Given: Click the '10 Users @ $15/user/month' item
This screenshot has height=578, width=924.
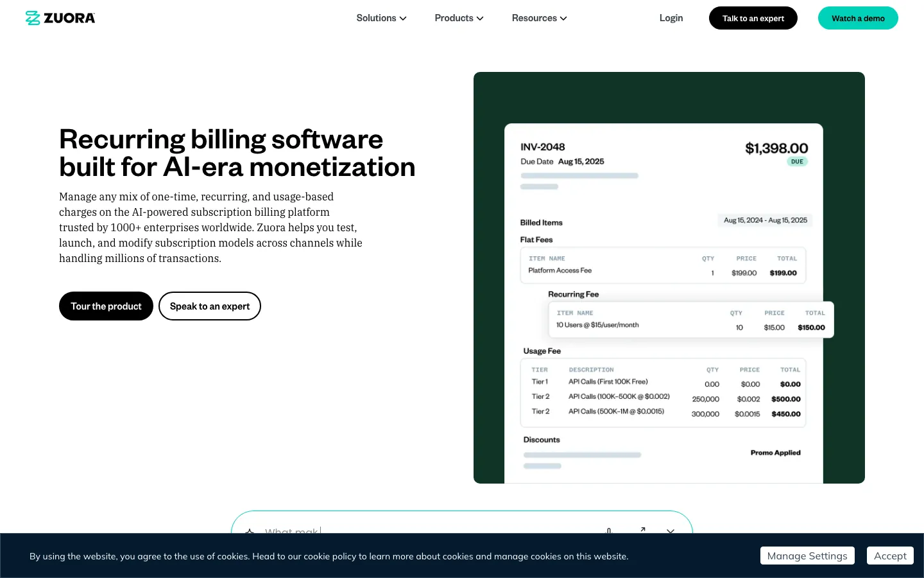Looking at the screenshot, I should (597, 325).
